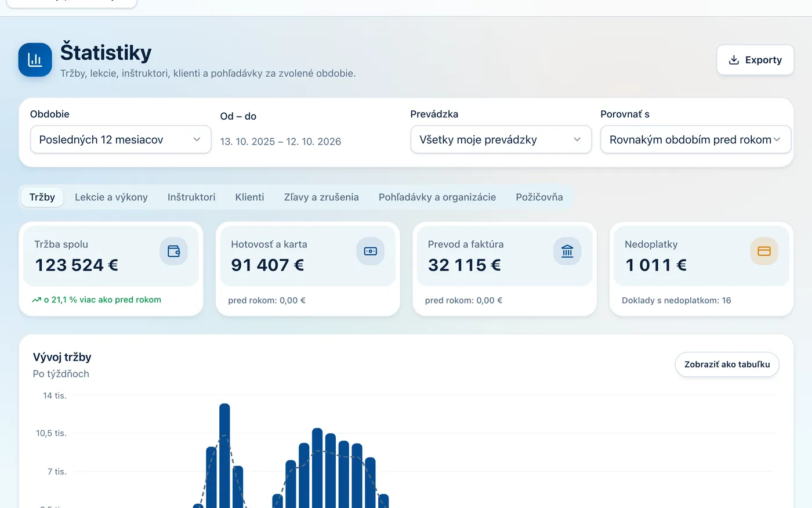Click the download icon in Exporty button
812x508 pixels.
[734, 60]
